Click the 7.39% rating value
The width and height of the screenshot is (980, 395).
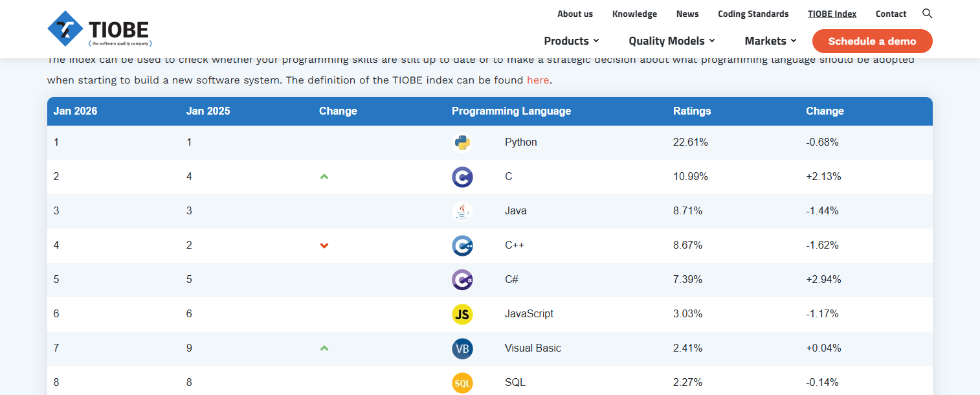(x=688, y=280)
